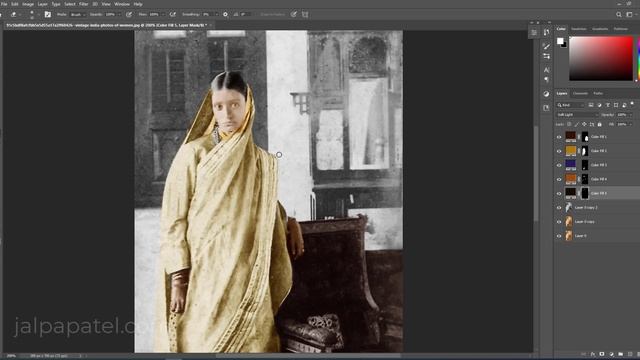This screenshot has height=360, width=640.
Task: Lock transparent pixels in Layers panel
Action: click(x=569, y=124)
